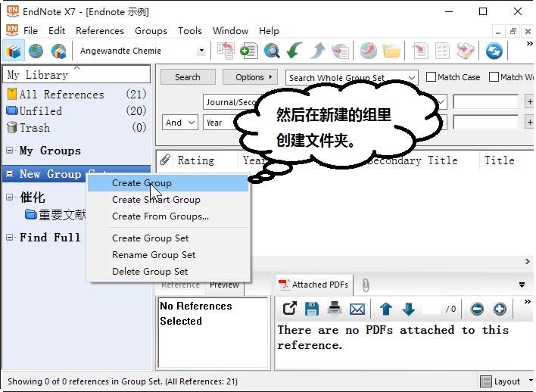Sort by the Rating column header
The image size is (536, 392).
(x=196, y=160)
